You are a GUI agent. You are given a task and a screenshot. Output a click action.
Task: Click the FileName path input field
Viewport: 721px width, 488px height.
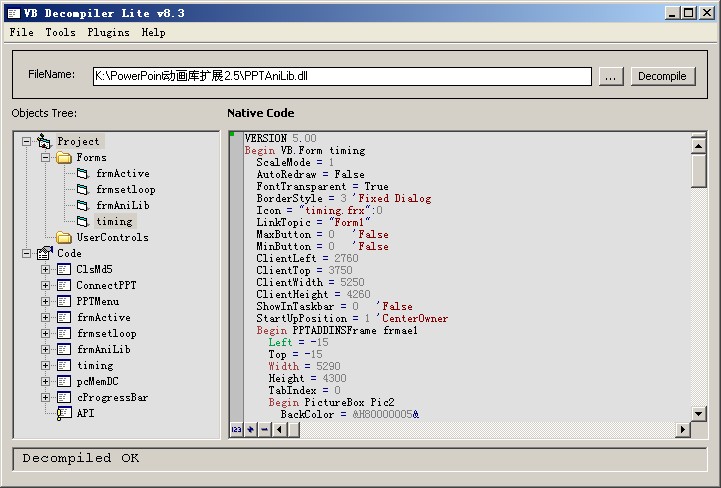tap(342, 76)
